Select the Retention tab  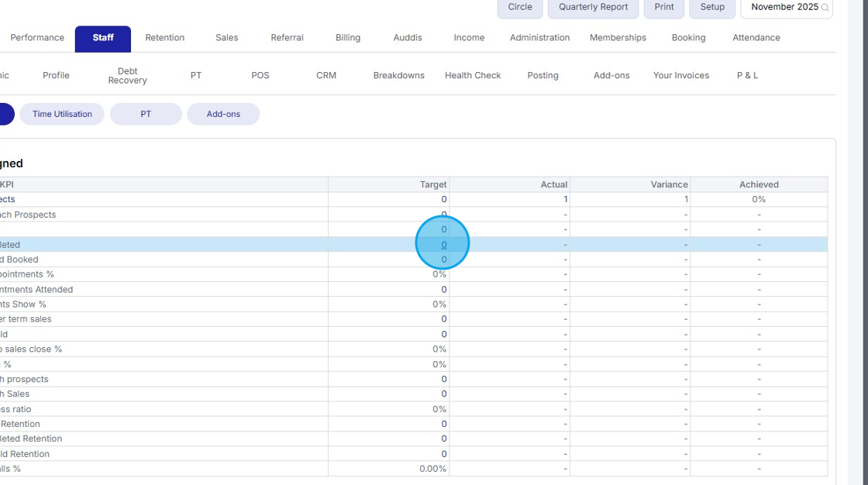tap(165, 37)
